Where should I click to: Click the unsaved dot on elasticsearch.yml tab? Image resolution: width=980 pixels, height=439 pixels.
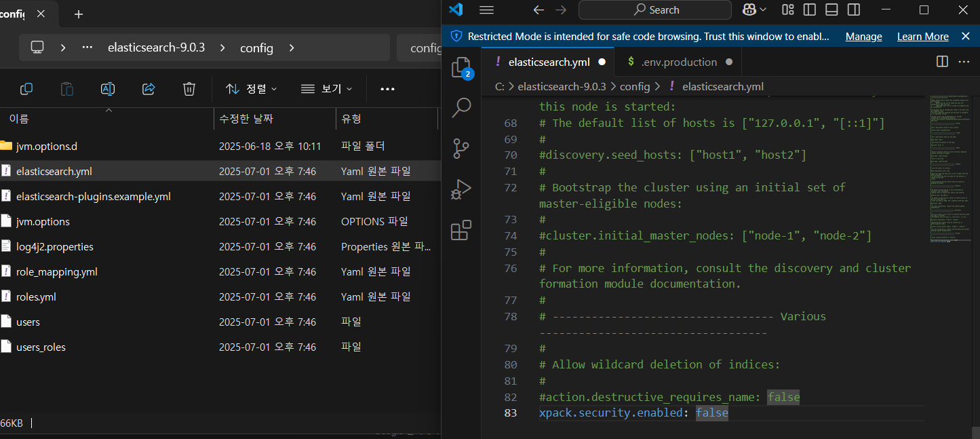click(602, 62)
